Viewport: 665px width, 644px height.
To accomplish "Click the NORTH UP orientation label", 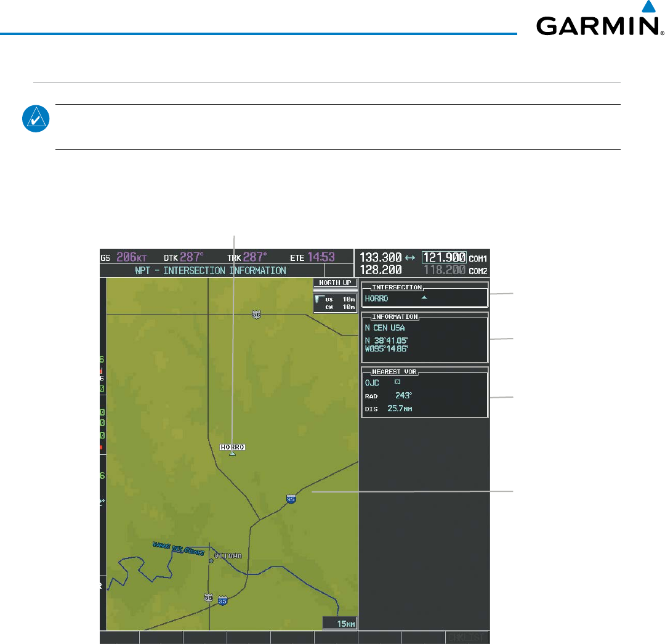I will tap(335, 283).
